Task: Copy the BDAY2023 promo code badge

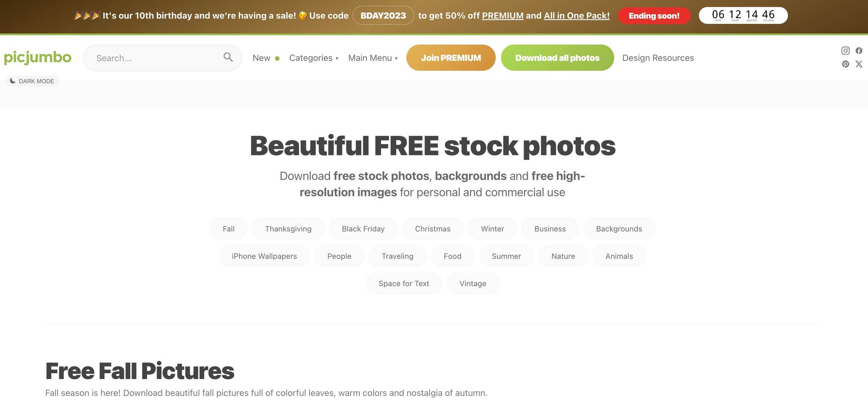Action: pyautogui.click(x=383, y=16)
